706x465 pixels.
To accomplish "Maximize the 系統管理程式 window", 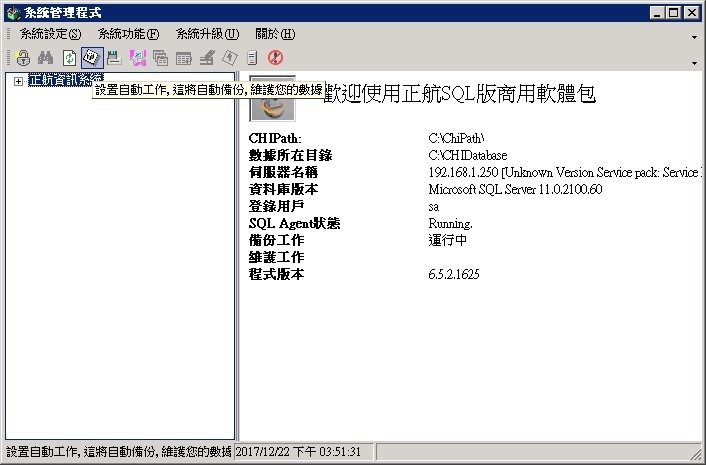I will click(674, 13).
